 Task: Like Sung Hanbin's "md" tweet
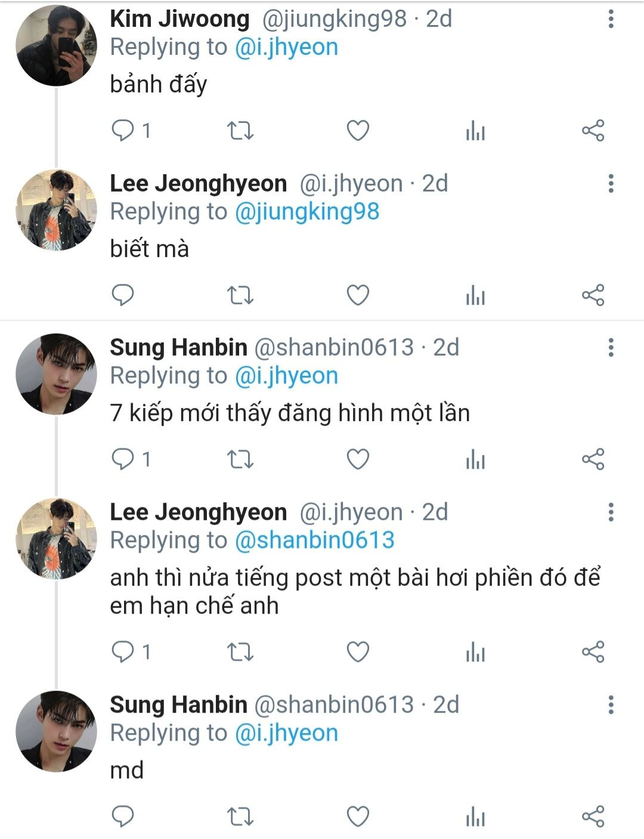[358, 816]
